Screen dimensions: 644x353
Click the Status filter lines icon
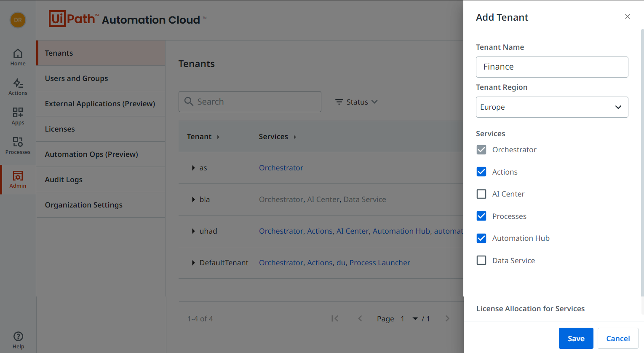click(x=339, y=102)
